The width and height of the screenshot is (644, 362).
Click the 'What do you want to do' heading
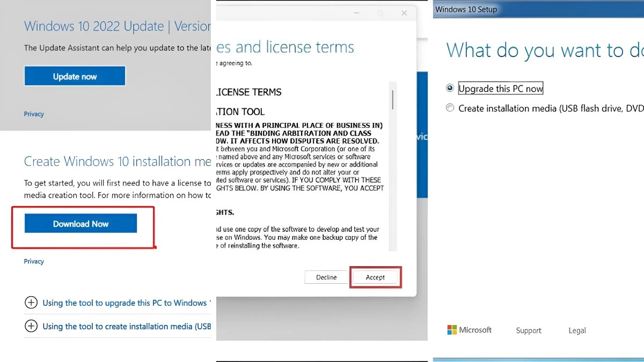pyautogui.click(x=545, y=50)
